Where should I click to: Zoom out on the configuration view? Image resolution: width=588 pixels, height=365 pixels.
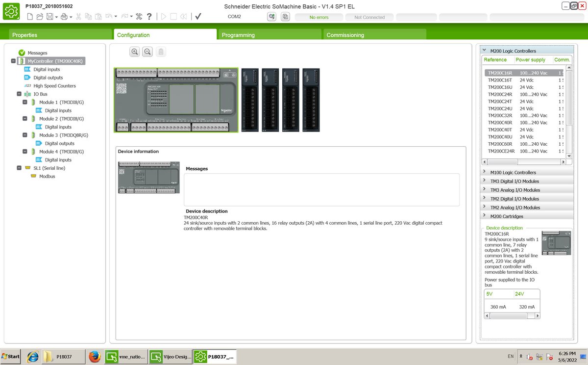147,52
